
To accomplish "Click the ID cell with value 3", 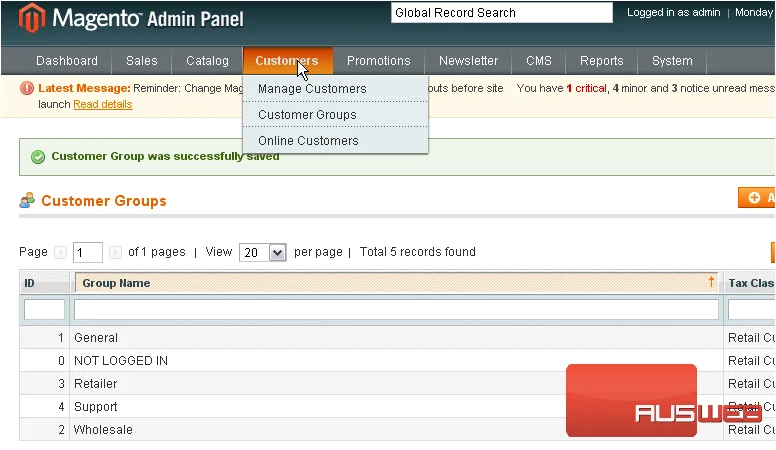I will coord(45,384).
